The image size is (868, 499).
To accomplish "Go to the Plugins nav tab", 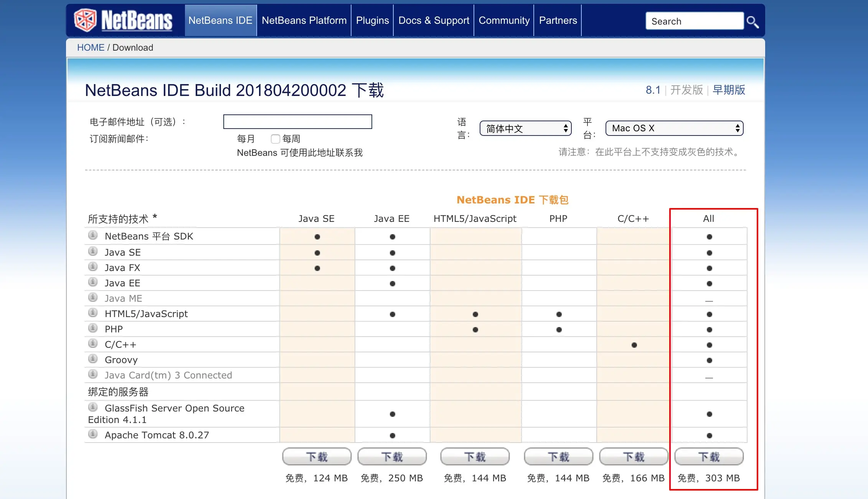I will click(373, 20).
